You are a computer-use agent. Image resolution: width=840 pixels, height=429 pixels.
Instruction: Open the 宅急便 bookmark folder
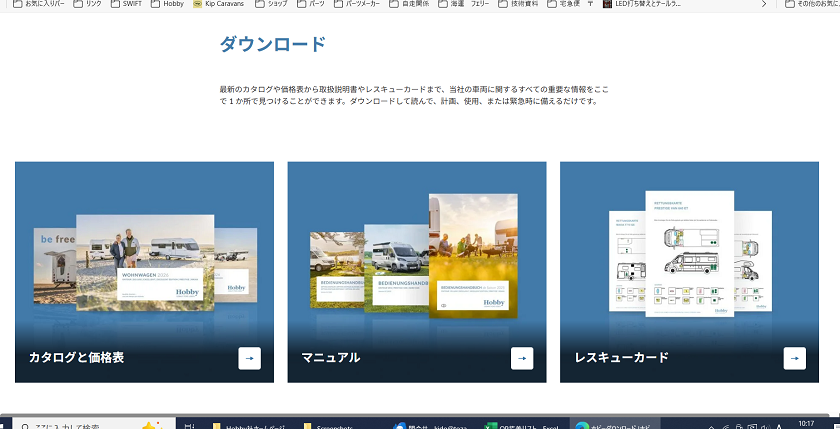(x=564, y=4)
